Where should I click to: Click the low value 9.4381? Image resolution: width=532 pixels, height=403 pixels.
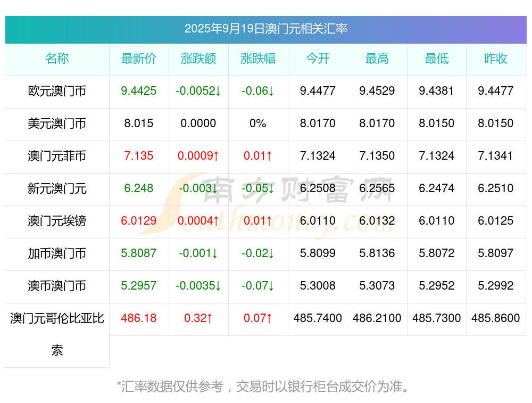click(436, 91)
